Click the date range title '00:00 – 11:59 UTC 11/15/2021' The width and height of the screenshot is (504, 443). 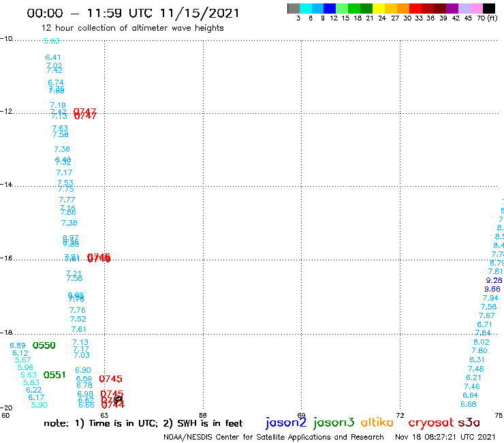(x=133, y=13)
